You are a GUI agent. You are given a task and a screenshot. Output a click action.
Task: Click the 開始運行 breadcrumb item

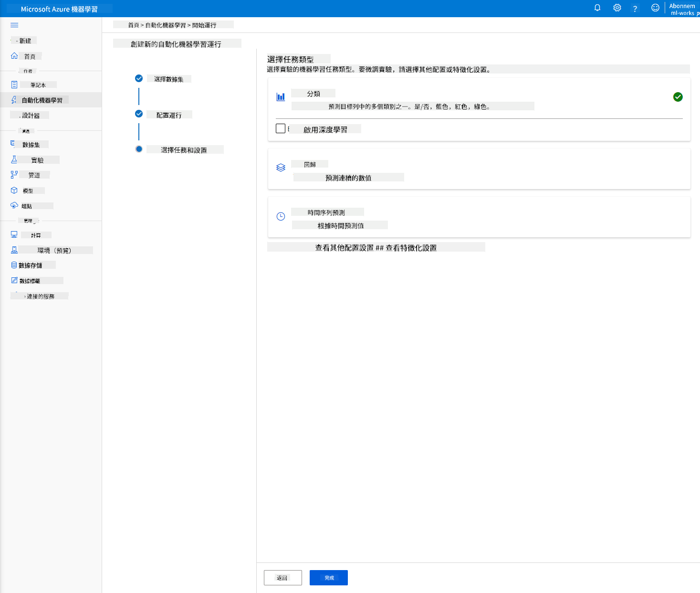(x=204, y=25)
